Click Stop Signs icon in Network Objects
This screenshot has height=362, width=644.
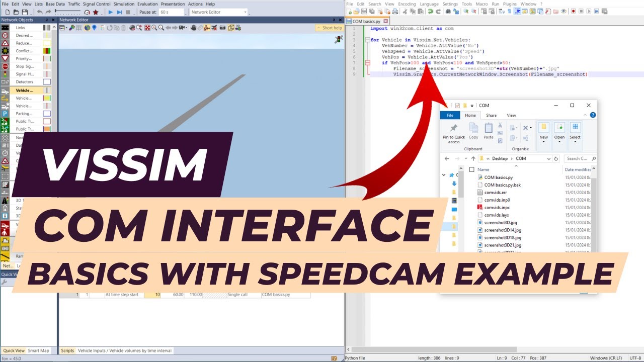[x=5, y=66]
